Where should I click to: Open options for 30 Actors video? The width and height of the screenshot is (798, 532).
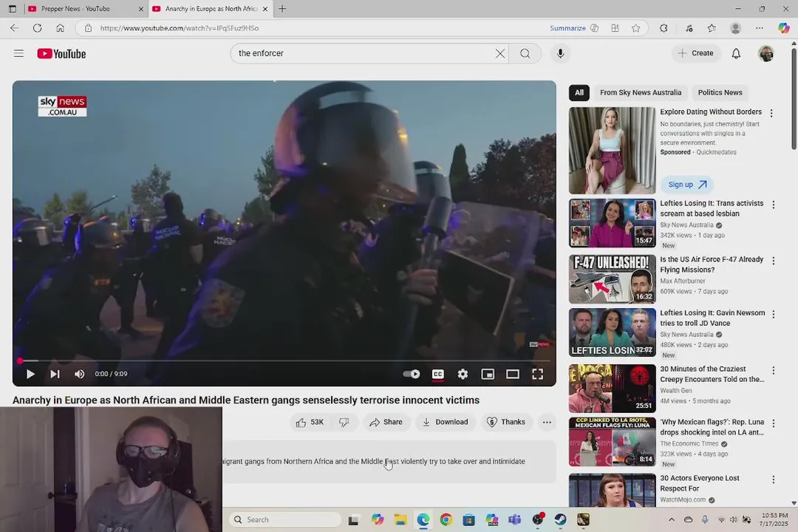pos(774,480)
